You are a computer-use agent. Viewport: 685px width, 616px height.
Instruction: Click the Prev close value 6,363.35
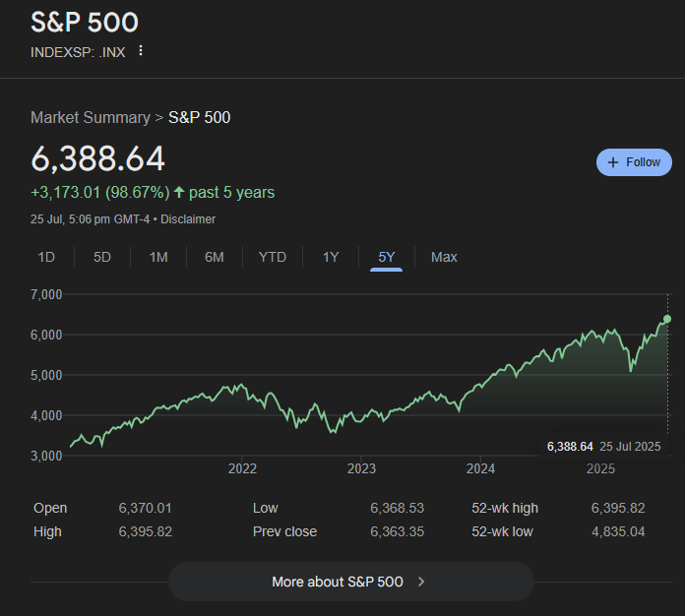397,531
